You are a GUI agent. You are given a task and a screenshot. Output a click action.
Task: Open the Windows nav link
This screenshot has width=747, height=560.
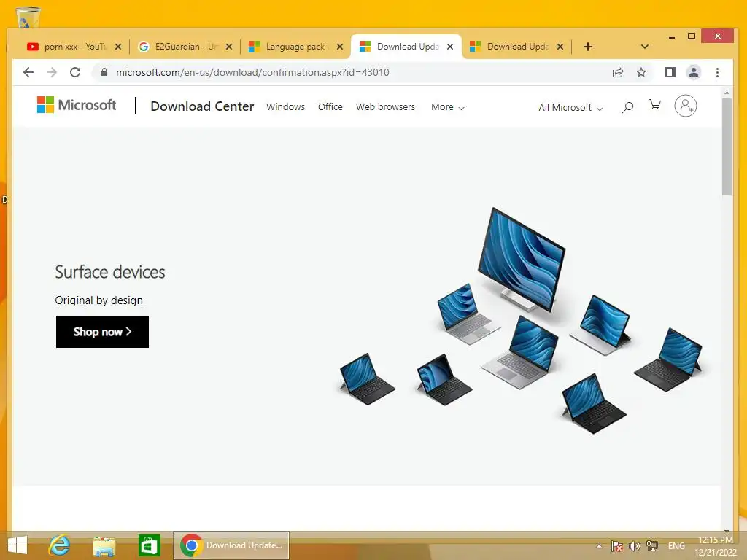285,106
